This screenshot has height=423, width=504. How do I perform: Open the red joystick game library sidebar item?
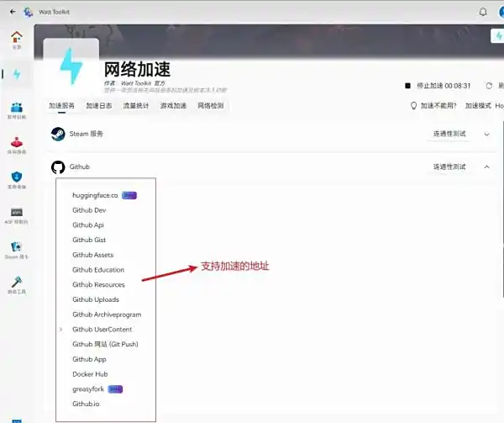[17, 145]
